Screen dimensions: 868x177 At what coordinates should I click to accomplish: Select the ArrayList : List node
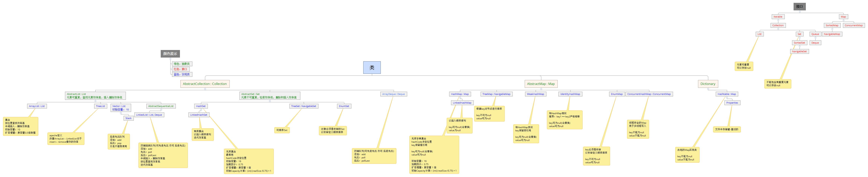pos(37,106)
